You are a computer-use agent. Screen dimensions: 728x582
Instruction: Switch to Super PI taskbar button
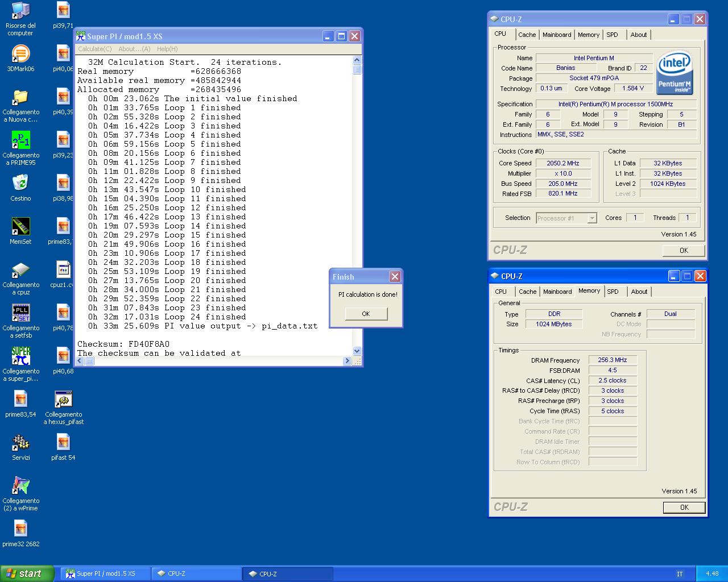coord(105,574)
